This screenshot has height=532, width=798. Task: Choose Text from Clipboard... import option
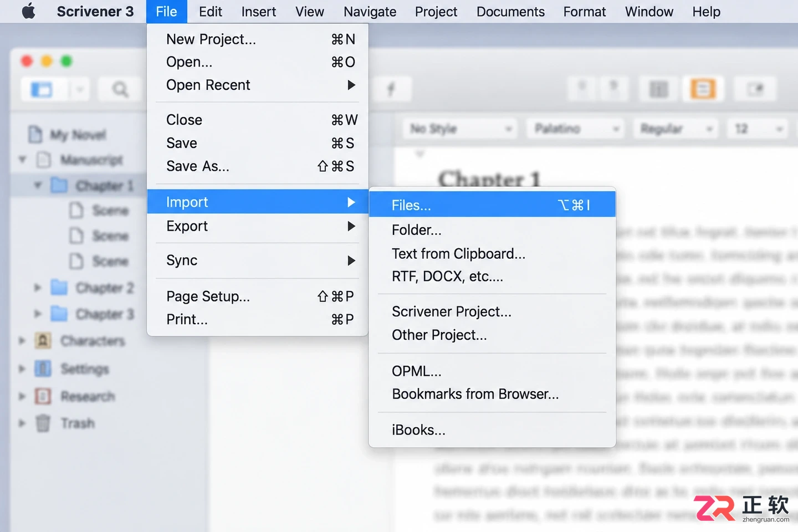click(492, 254)
